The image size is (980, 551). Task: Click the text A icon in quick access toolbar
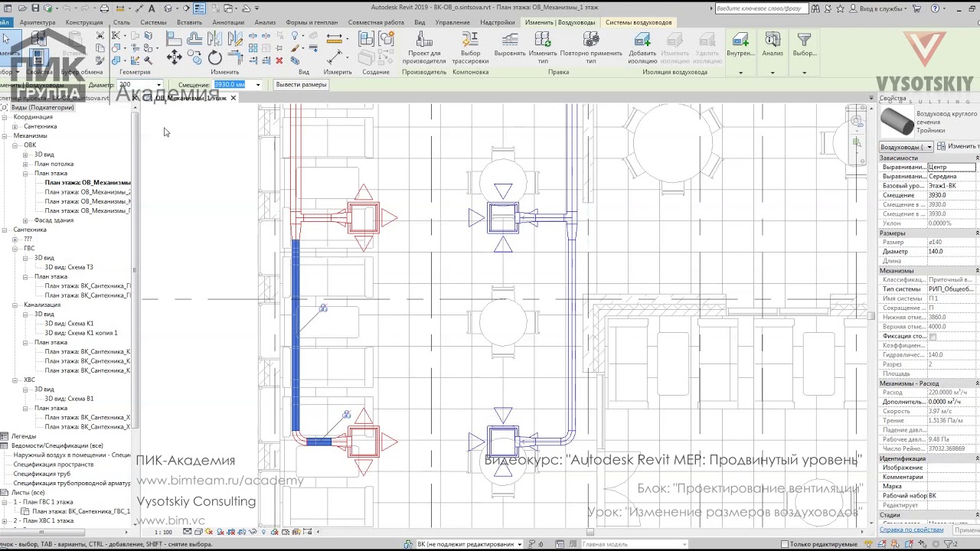152,8
